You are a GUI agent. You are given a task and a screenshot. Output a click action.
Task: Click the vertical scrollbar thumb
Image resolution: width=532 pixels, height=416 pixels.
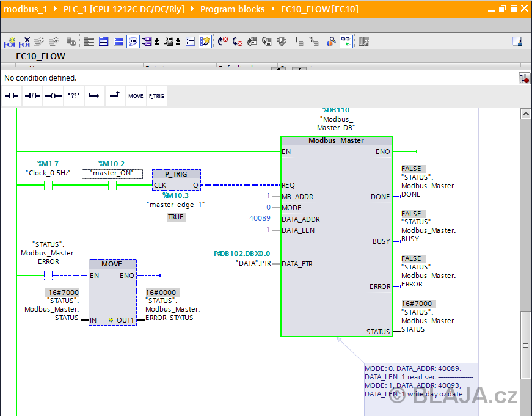[525, 345]
